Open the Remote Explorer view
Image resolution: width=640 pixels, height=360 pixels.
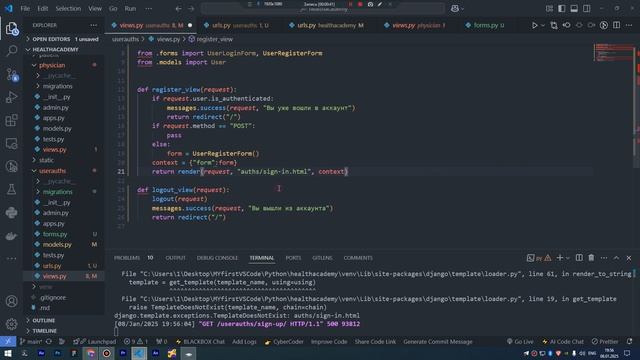click(x=11, y=143)
